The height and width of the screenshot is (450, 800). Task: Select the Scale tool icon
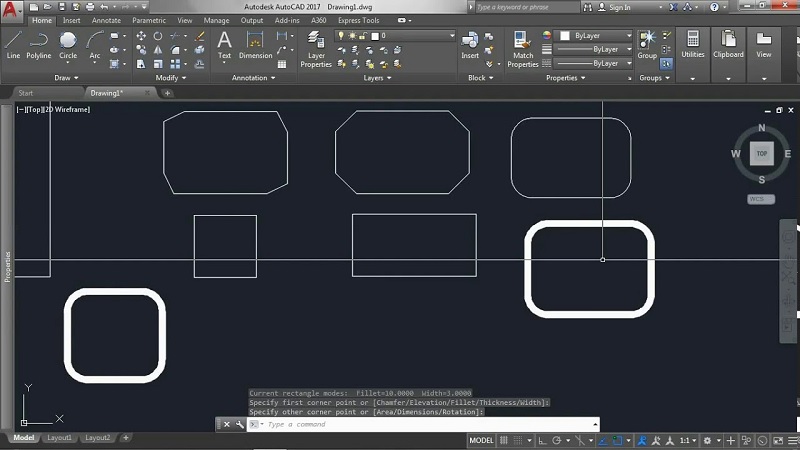coord(158,64)
